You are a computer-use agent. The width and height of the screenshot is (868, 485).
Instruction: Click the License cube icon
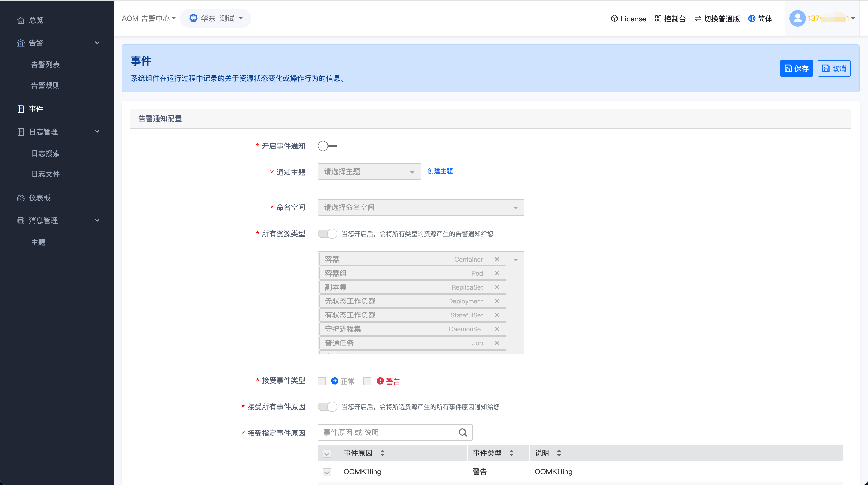tap(614, 19)
